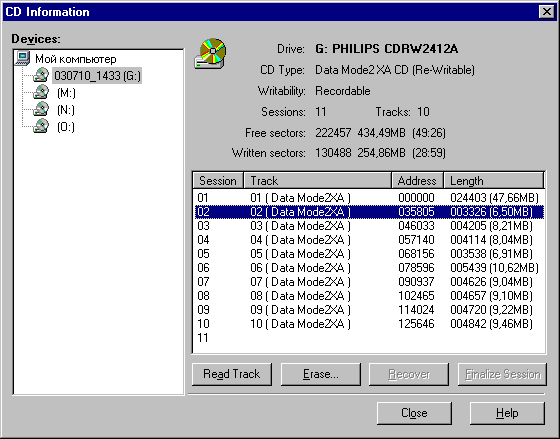
Task: Select session 06 track at address 078596
Action: 369,268
